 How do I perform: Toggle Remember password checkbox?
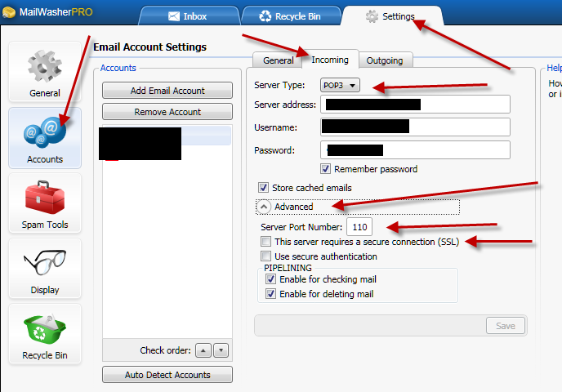tap(325, 169)
